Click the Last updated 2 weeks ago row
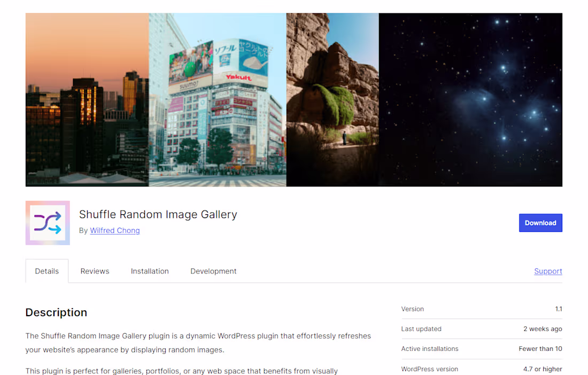 (x=482, y=329)
